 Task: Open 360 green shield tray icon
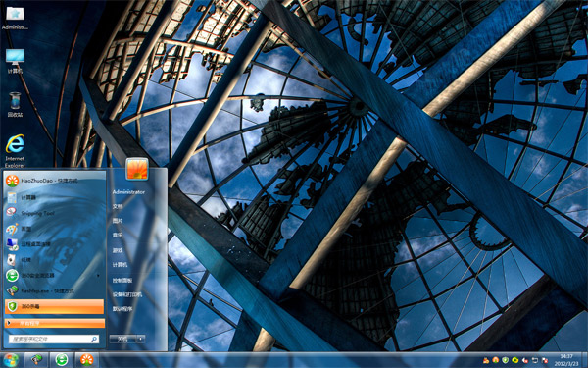pos(505,360)
